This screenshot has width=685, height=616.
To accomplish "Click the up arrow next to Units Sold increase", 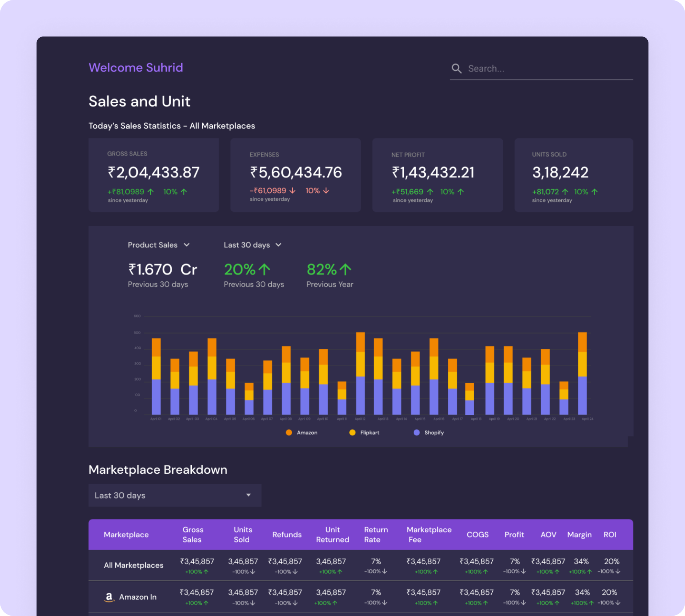I will pyautogui.click(x=566, y=192).
